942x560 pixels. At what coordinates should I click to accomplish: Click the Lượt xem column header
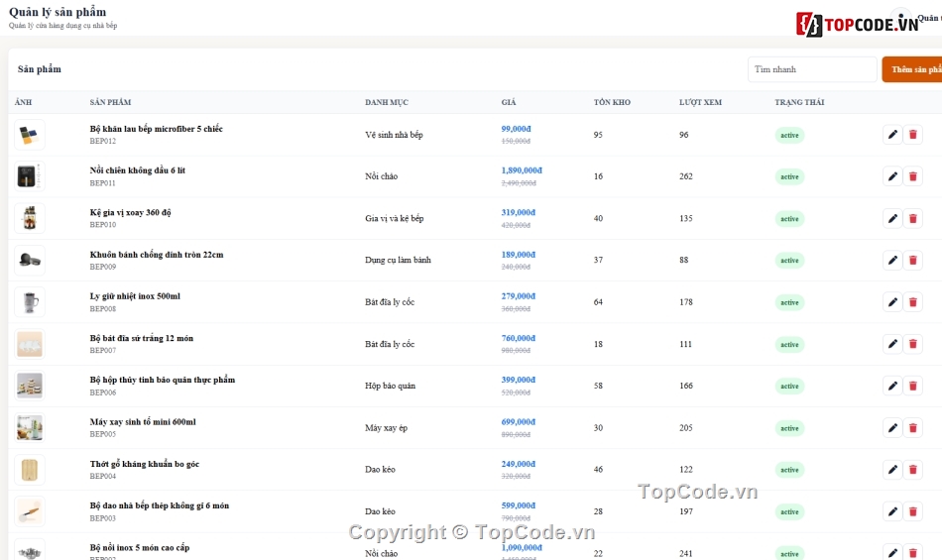(700, 102)
